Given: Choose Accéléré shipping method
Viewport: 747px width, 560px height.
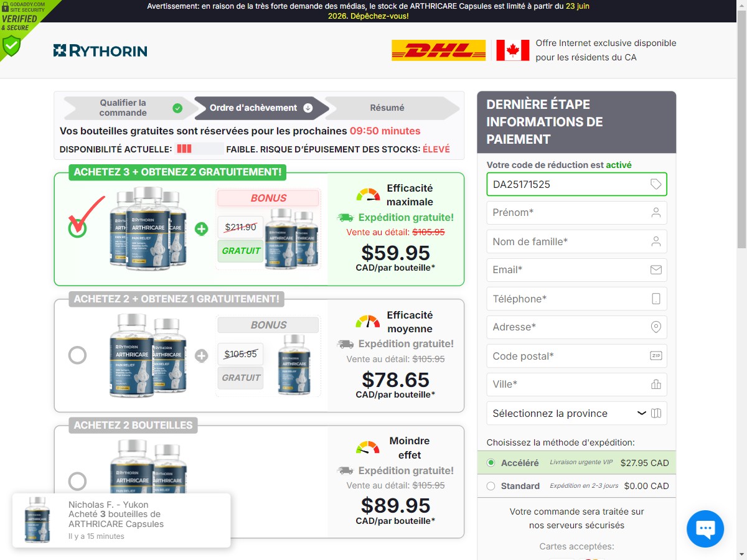Looking at the screenshot, I should 491,463.
